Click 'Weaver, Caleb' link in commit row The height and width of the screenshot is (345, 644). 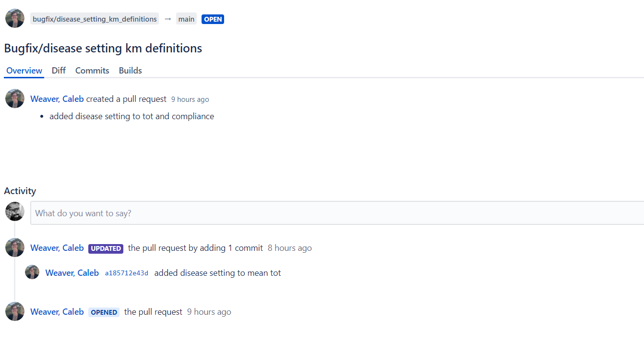coord(72,273)
